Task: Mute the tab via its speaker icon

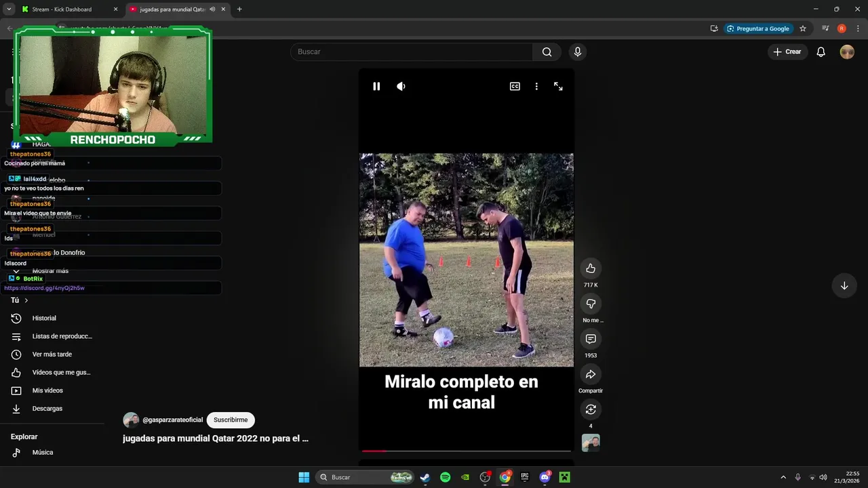Action: [x=212, y=9]
